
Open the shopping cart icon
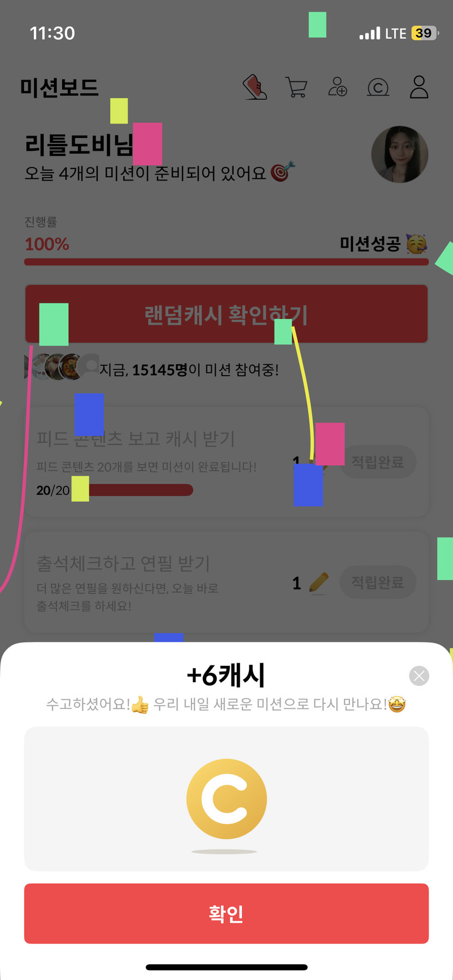click(296, 87)
